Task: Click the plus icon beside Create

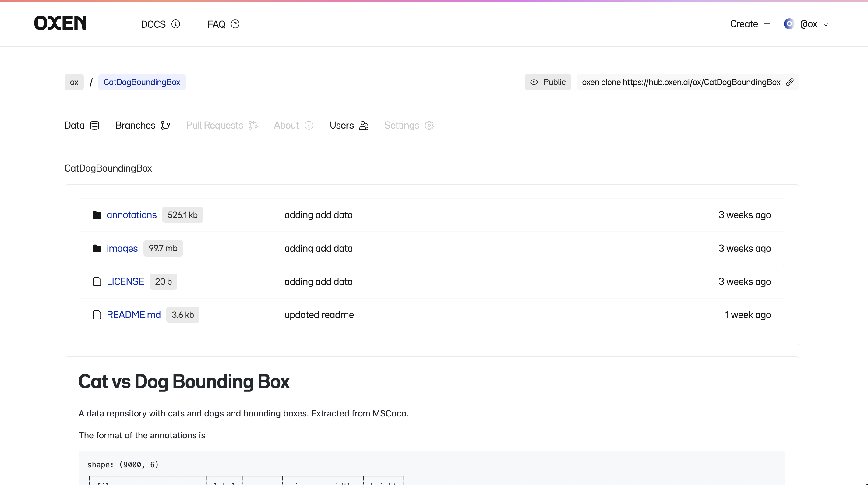Action: (767, 24)
